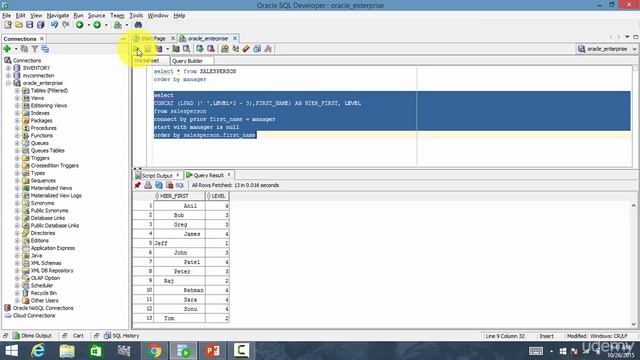Expand the Procedures node
The width and height of the screenshot is (640, 360).
pyautogui.click(x=17, y=128)
